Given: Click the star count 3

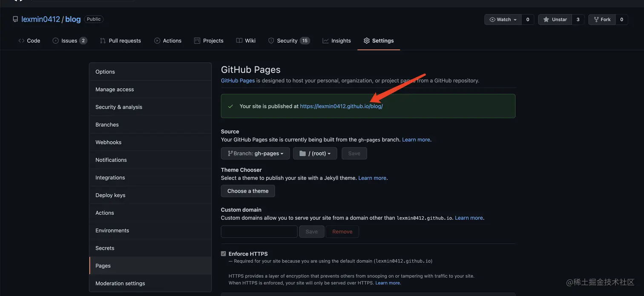Looking at the screenshot, I should [x=578, y=20].
